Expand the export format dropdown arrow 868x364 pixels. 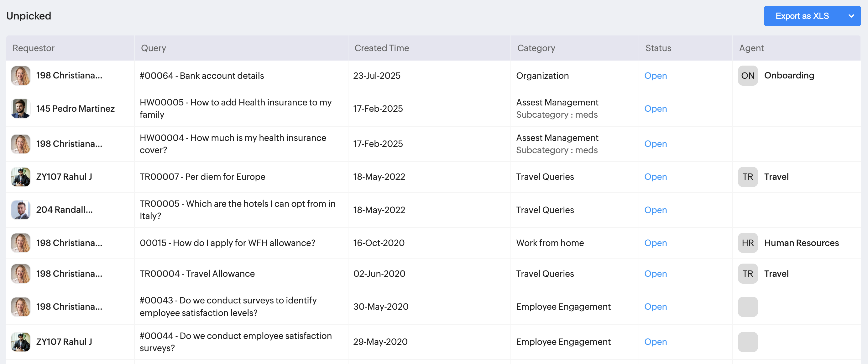851,16
